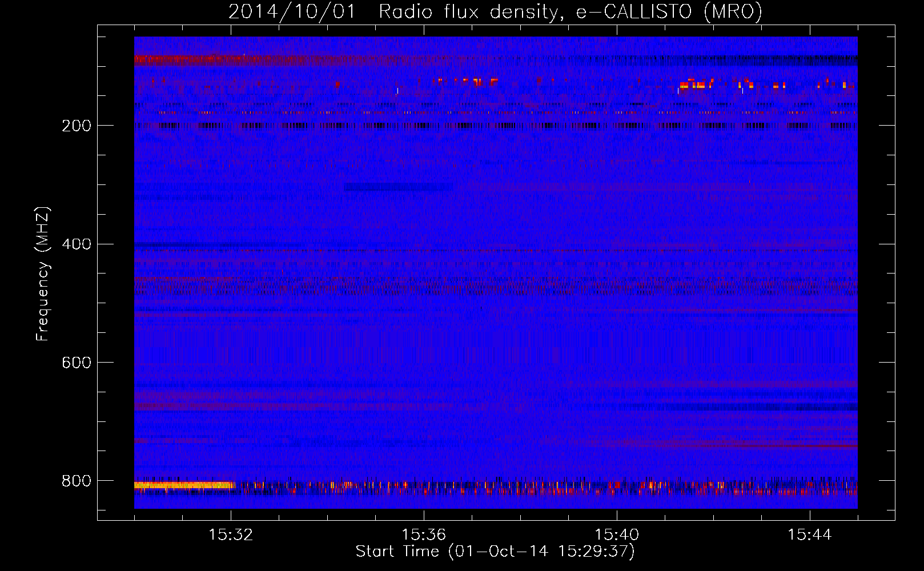Click the bright yellow band near 800 MHz
Image resolution: width=924 pixels, height=571 pixels.
click(183, 485)
